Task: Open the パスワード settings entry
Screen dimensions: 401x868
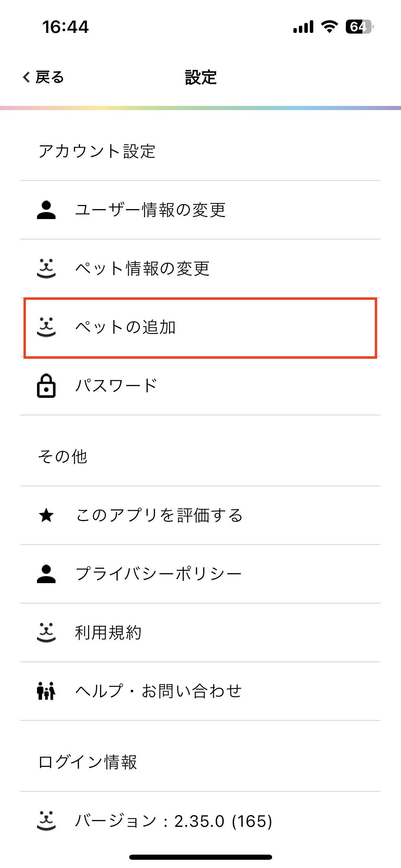Action: click(116, 386)
